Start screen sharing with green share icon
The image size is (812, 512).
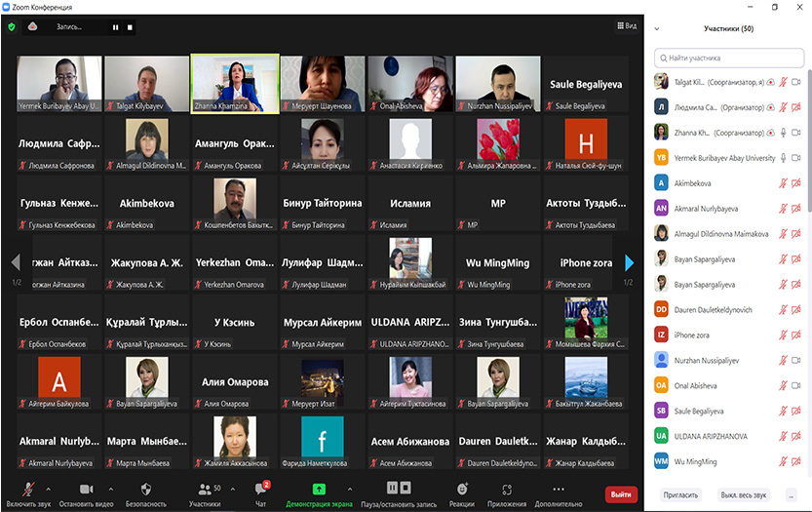319,488
